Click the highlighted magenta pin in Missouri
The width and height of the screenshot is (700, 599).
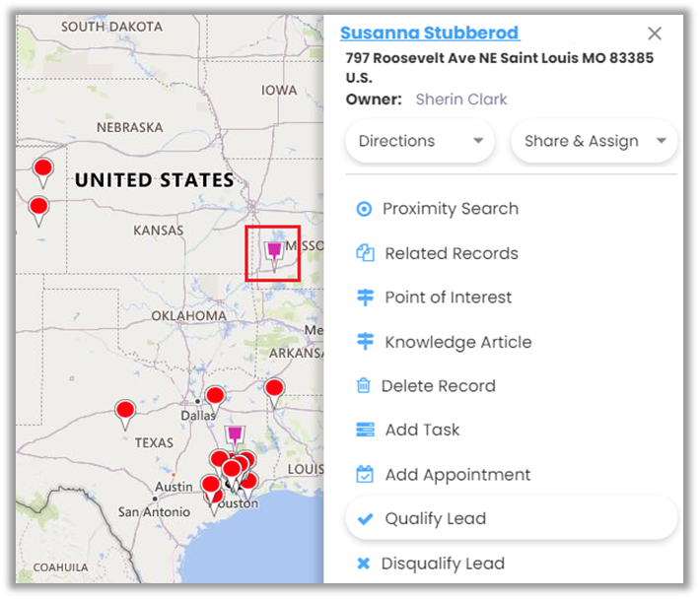click(x=274, y=252)
